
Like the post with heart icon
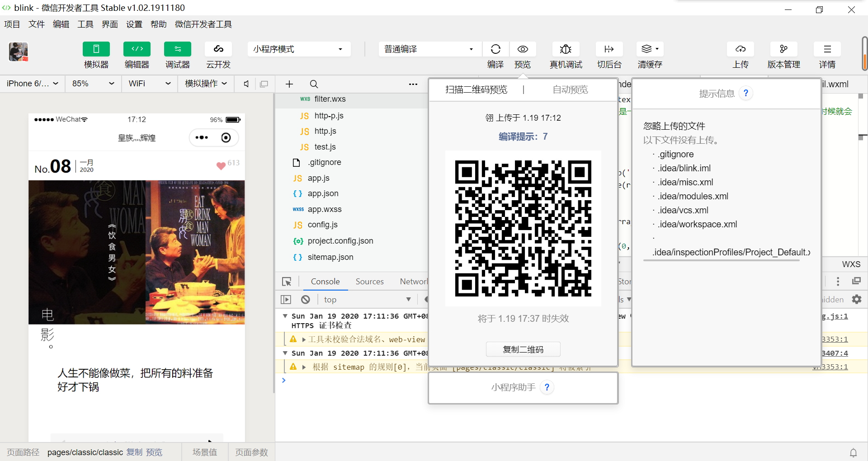coord(221,166)
